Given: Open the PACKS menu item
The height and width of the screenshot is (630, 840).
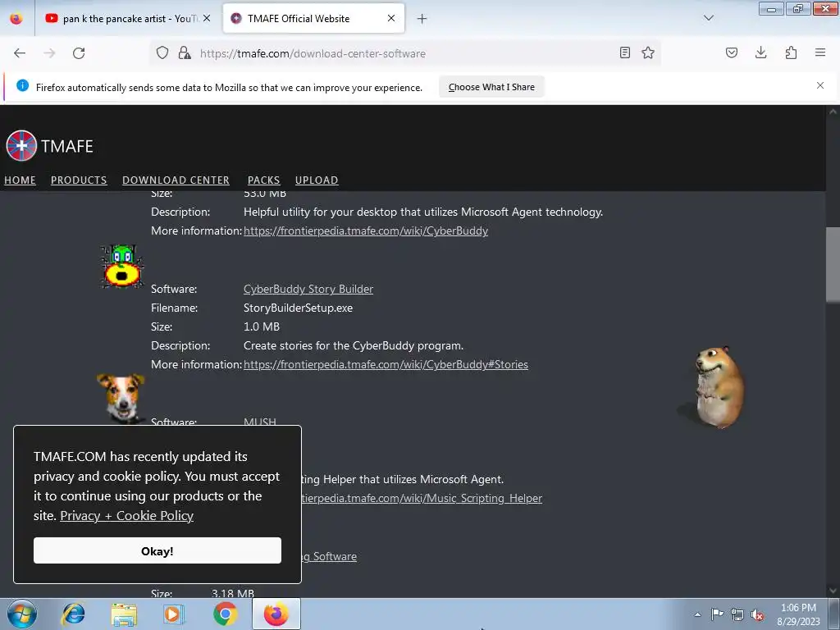Looking at the screenshot, I should [x=263, y=180].
